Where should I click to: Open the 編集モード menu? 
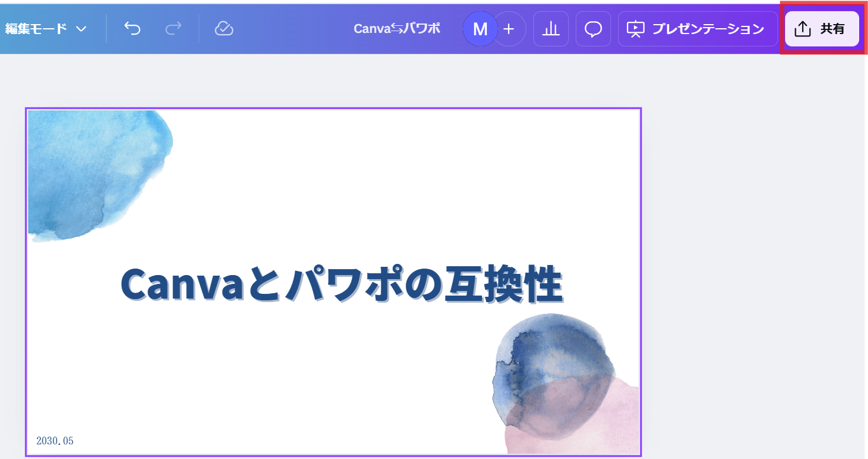pyautogui.click(x=35, y=28)
